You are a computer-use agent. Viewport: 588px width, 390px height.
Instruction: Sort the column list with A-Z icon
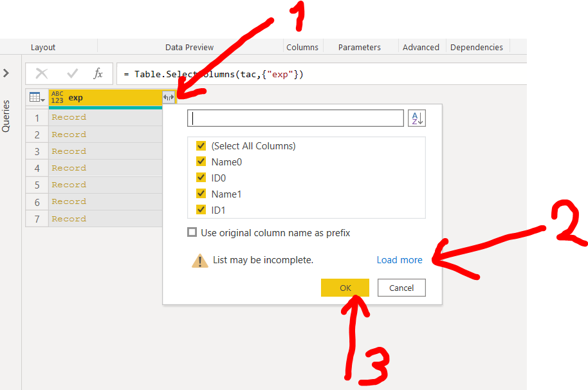417,118
